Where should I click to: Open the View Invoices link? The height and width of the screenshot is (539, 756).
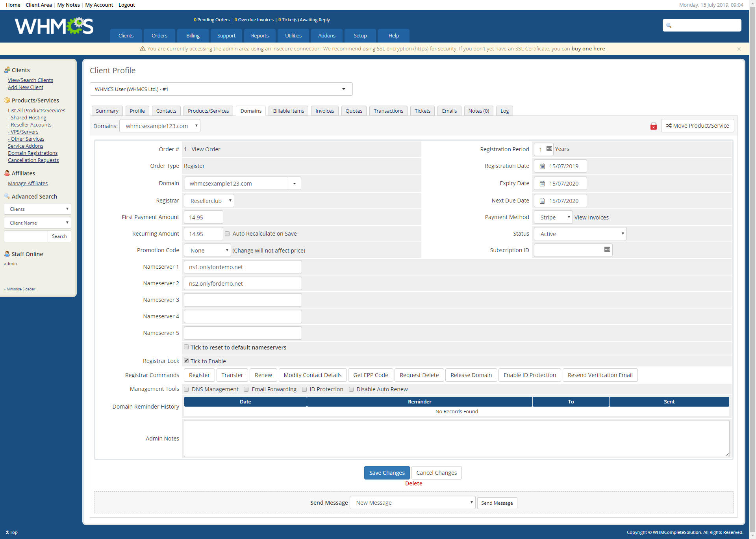coord(591,217)
